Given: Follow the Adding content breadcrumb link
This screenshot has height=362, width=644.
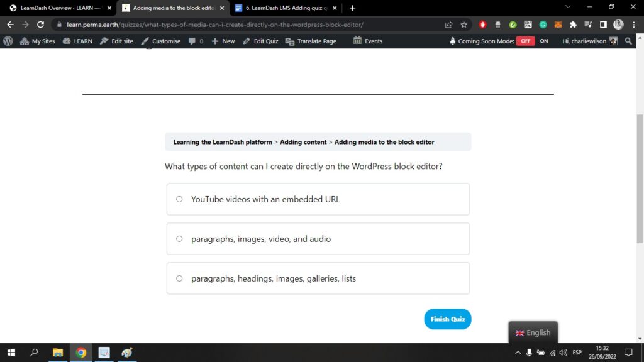Looking at the screenshot, I should (303, 142).
